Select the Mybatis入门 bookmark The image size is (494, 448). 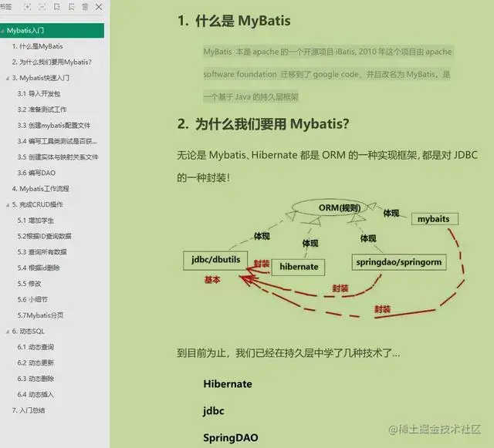point(52,31)
